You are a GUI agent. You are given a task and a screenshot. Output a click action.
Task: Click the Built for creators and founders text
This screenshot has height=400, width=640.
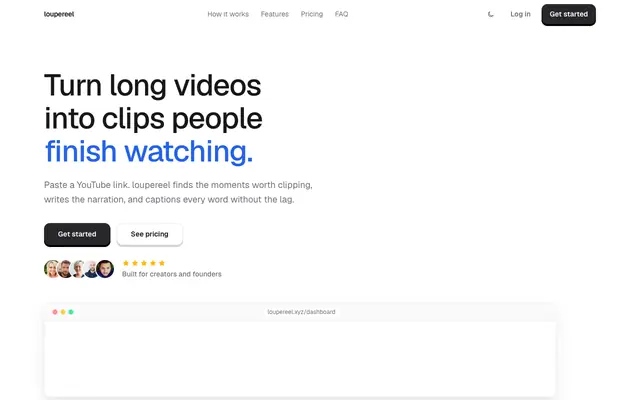coord(171,274)
